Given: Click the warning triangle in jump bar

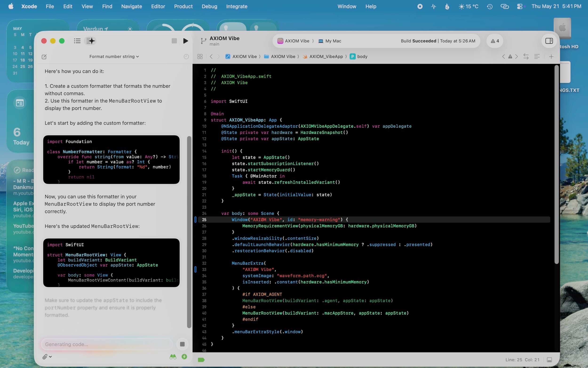Looking at the screenshot, I should pyautogui.click(x=510, y=57).
